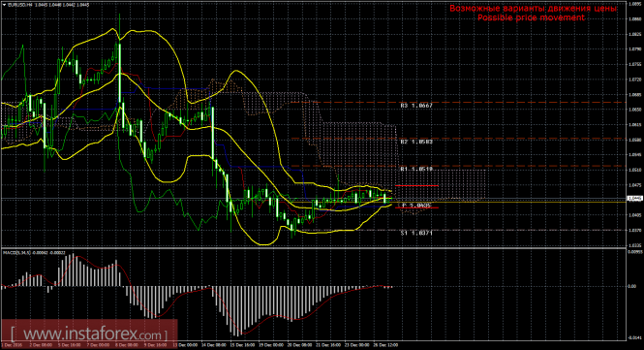Click the 1.0370 value on the price scale
The width and height of the screenshot is (644, 350).
pyautogui.click(x=635, y=231)
